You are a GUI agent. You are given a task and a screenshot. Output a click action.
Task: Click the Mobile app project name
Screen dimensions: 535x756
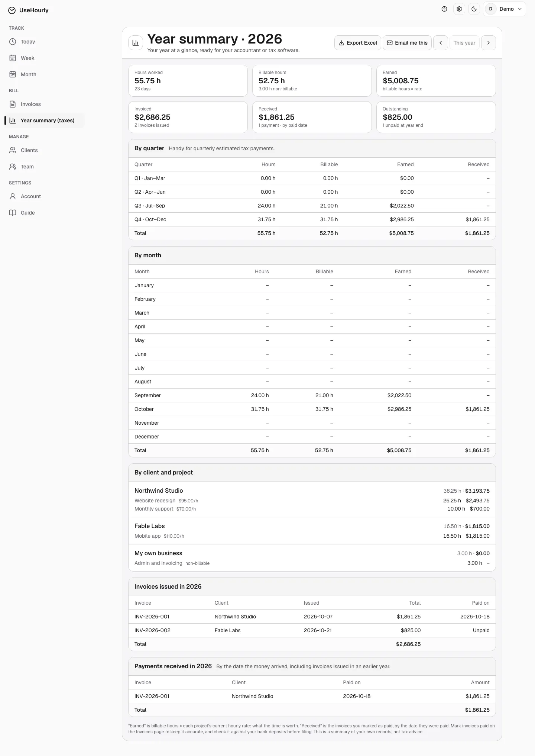tap(147, 536)
